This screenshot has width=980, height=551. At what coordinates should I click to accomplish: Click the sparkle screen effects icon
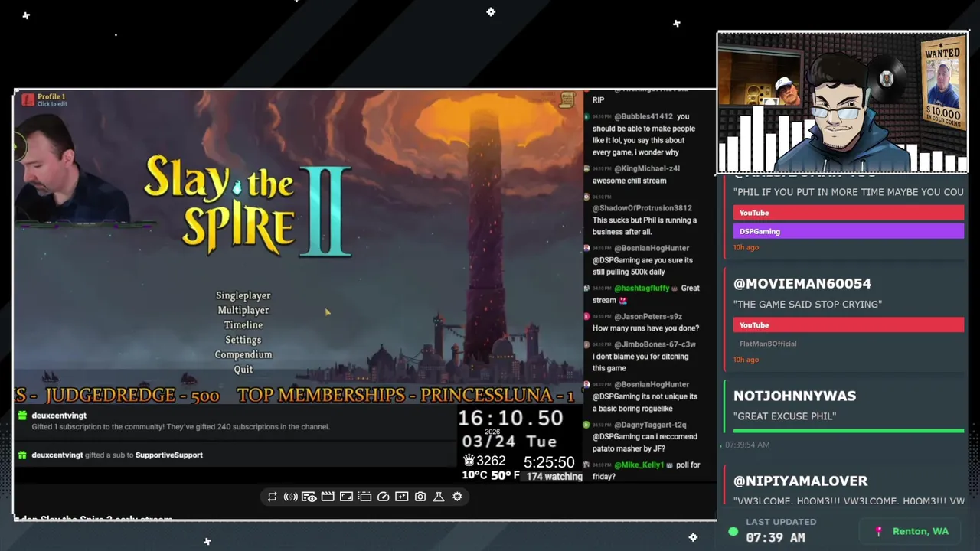point(402,497)
